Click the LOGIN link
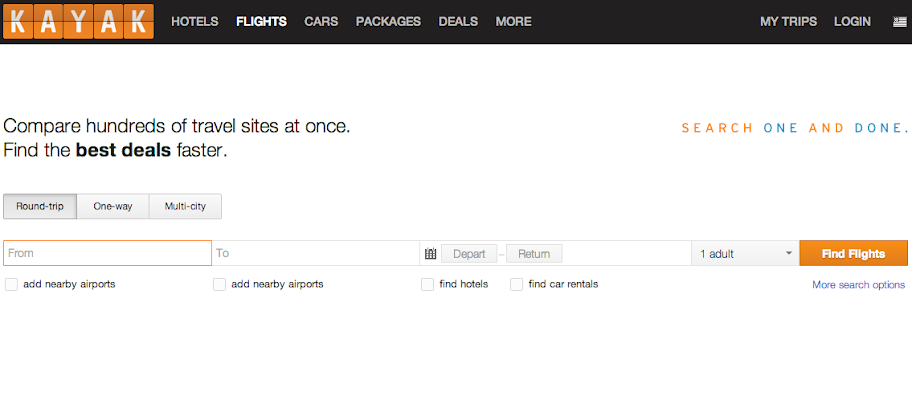 coord(852,22)
